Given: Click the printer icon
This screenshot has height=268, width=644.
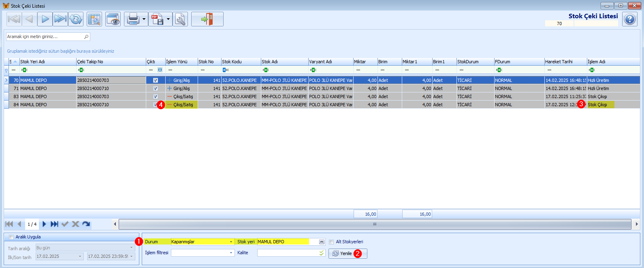Looking at the screenshot, I should tap(133, 19).
